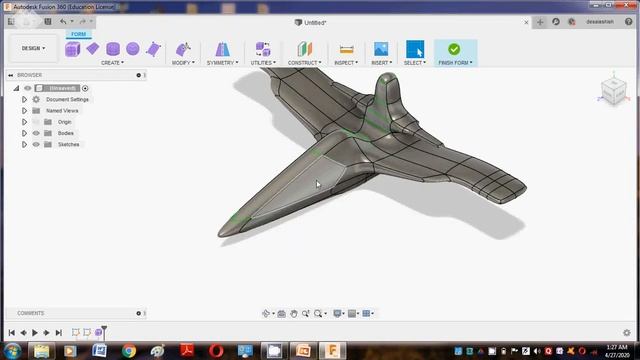Click the Symmetry mirror icon
The width and height of the screenshot is (640, 360).
222,49
